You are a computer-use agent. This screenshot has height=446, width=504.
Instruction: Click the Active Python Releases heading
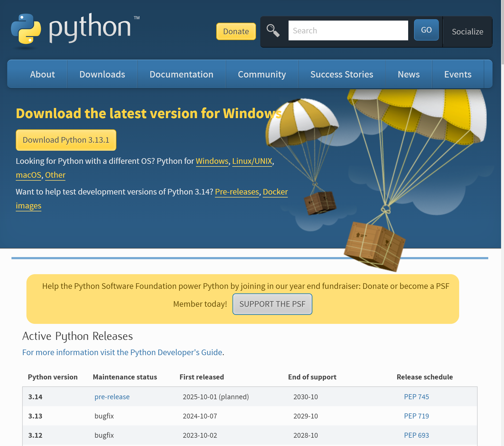coord(77,336)
